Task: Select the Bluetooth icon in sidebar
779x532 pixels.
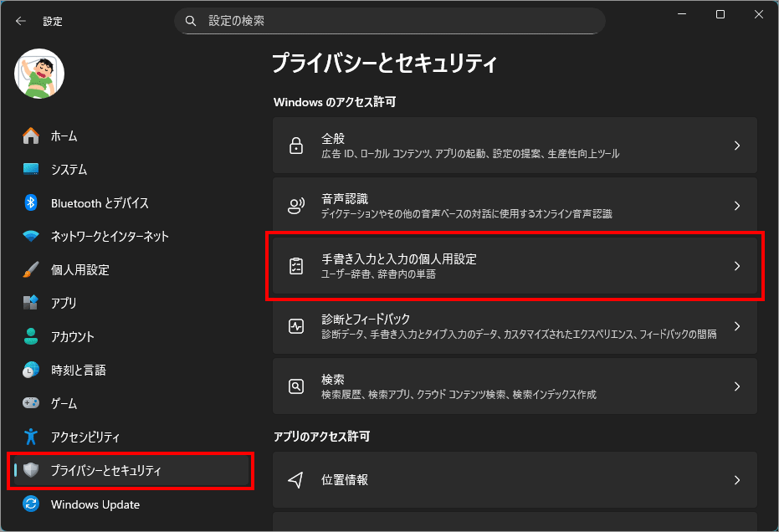Action: (31, 202)
